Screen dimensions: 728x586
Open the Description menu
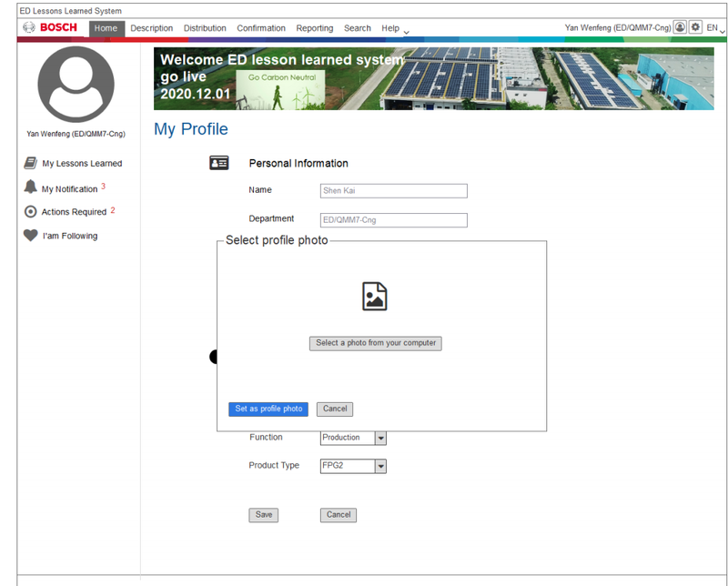(151, 28)
